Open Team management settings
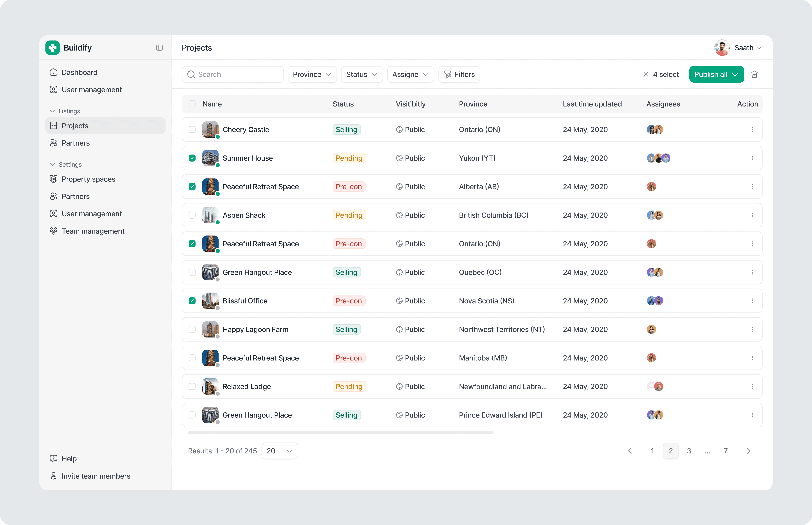The image size is (812, 525). [x=93, y=231]
